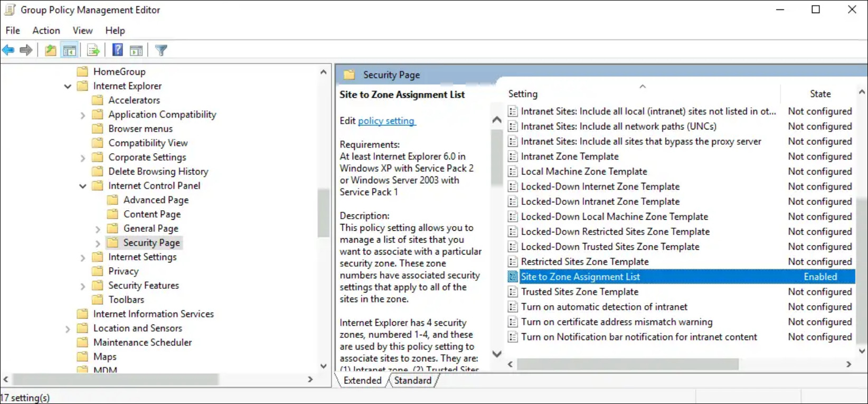Click the Toolbars folder icon
The height and width of the screenshot is (404, 868).
pos(97,299)
